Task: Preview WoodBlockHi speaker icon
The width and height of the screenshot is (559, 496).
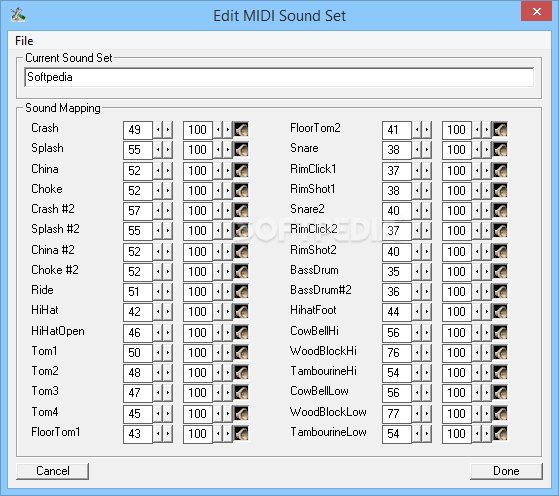Action: pos(500,353)
